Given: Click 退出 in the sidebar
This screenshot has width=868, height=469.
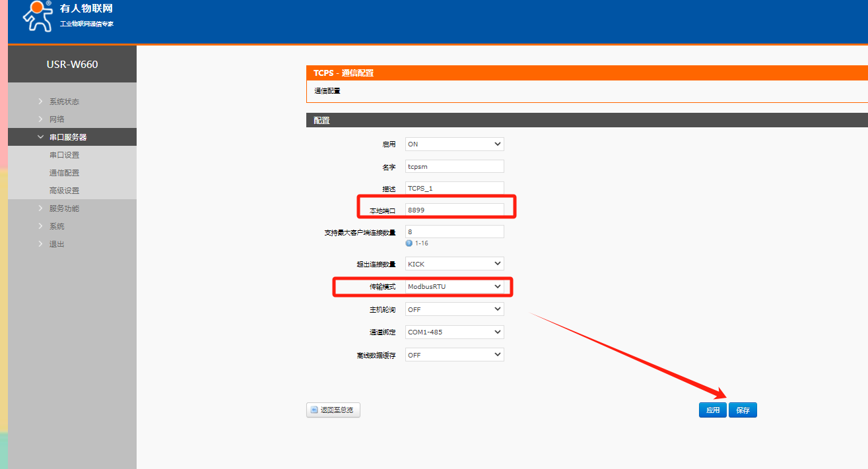Looking at the screenshot, I should click(57, 244).
